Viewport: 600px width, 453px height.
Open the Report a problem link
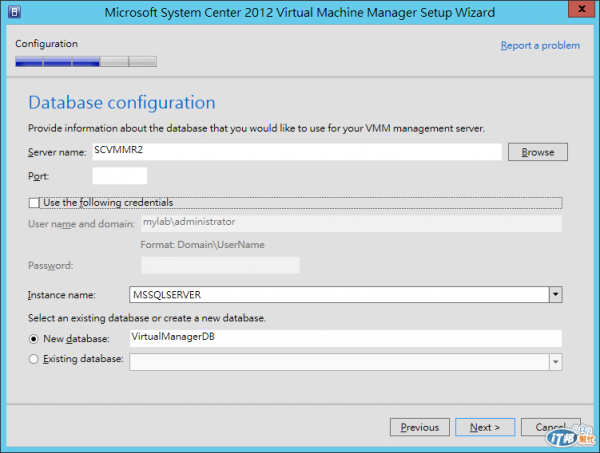[539, 45]
